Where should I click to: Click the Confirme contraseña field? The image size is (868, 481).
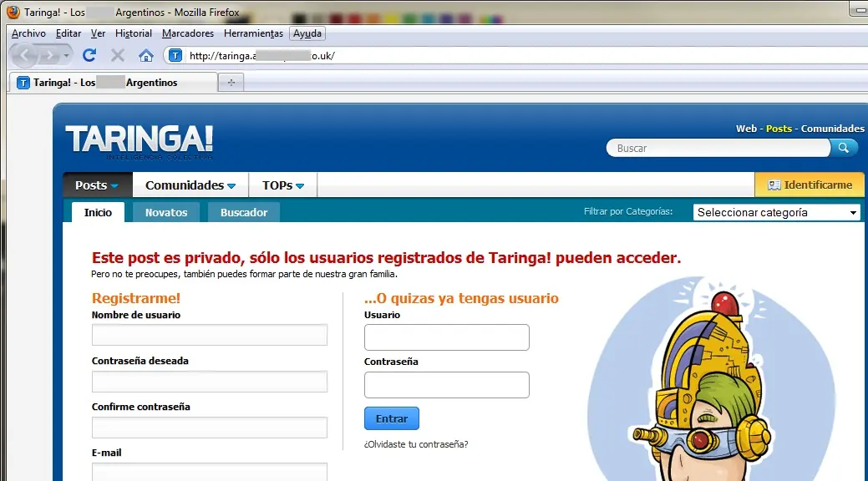click(209, 428)
